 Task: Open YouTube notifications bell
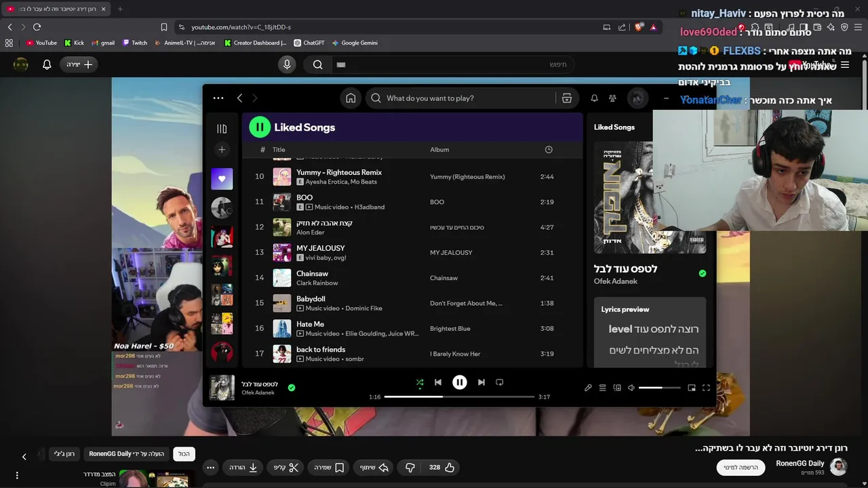pos(47,64)
